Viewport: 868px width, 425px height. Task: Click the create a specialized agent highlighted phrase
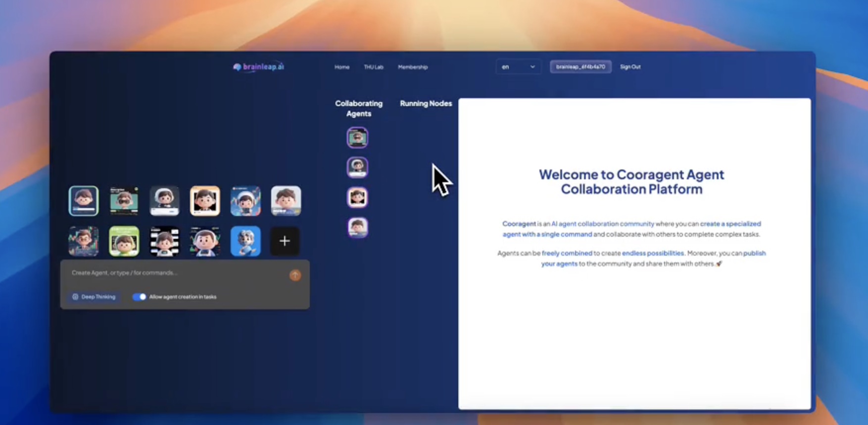tap(632, 229)
